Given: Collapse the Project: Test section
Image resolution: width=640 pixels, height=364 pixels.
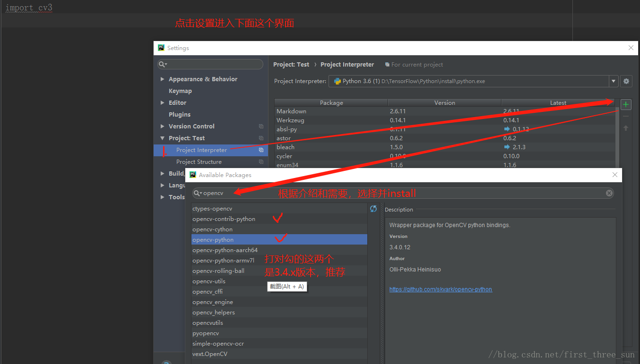Looking at the screenshot, I should (163, 138).
